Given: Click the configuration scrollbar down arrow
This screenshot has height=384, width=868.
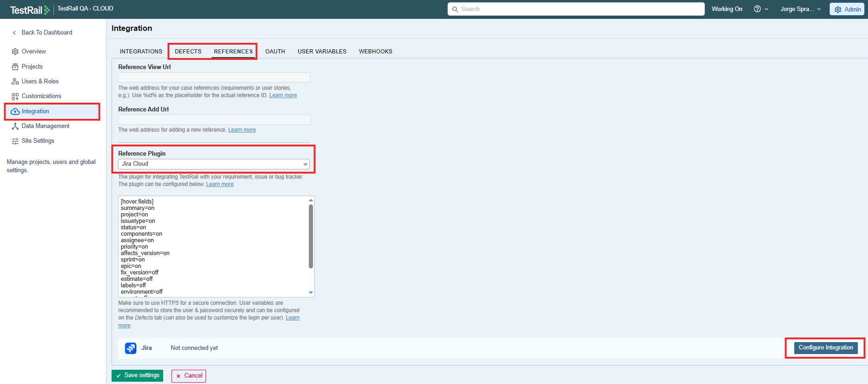Looking at the screenshot, I should (311, 292).
